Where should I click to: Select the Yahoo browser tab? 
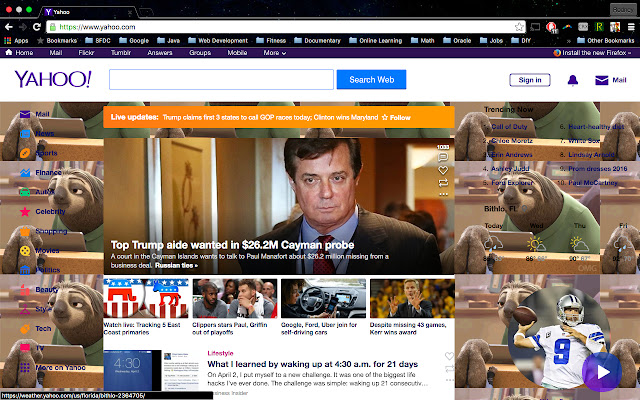tap(88, 12)
